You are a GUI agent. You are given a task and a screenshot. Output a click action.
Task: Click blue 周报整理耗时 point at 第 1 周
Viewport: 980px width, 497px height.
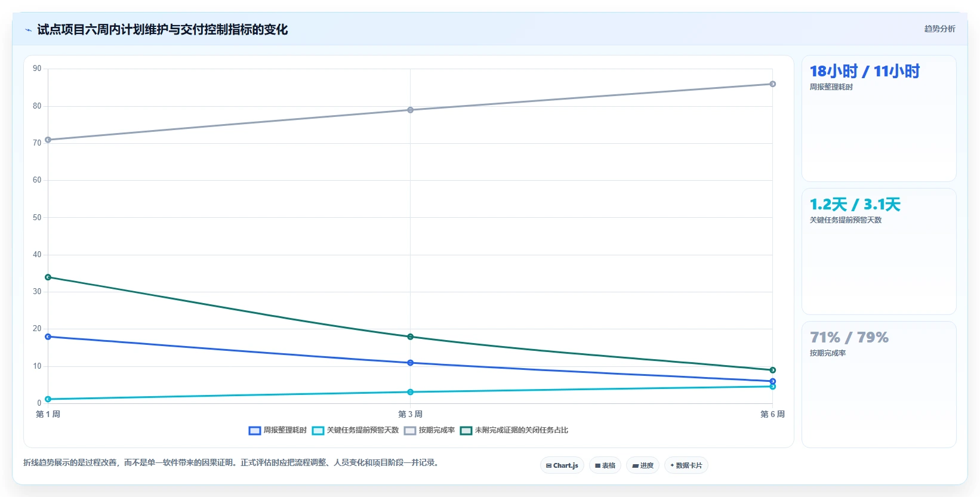48,337
